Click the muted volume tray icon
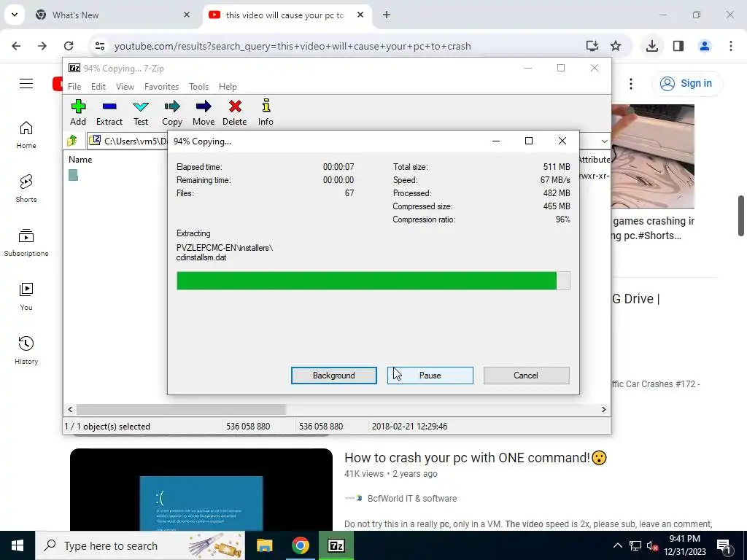 (653, 546)
